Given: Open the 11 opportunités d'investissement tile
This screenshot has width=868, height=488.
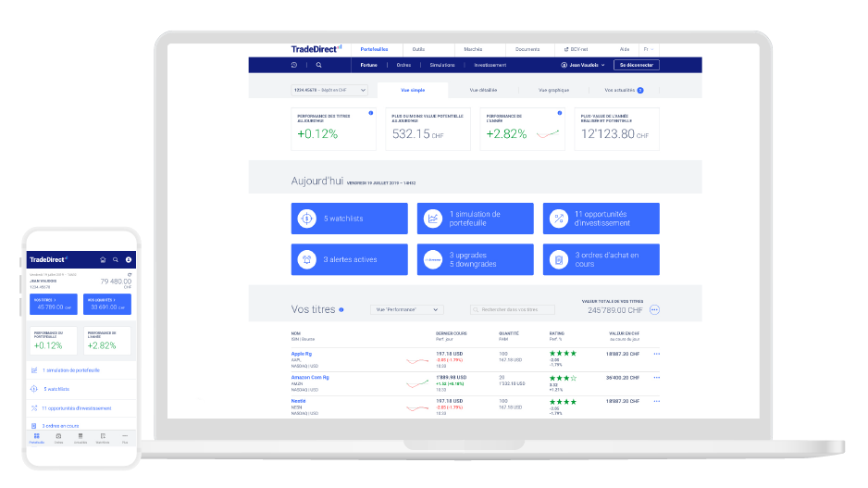Looking at the screenshot, I should tap(601, 219).
